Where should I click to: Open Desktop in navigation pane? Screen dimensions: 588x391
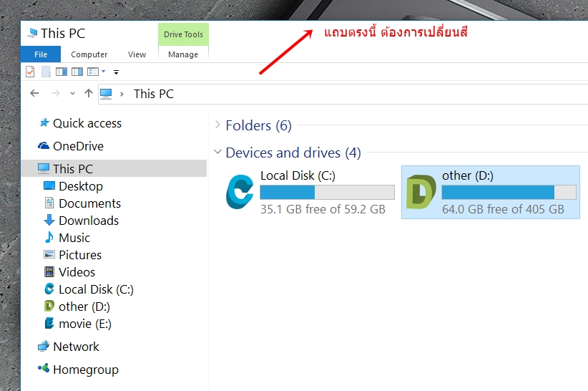(x=81, y=186)
